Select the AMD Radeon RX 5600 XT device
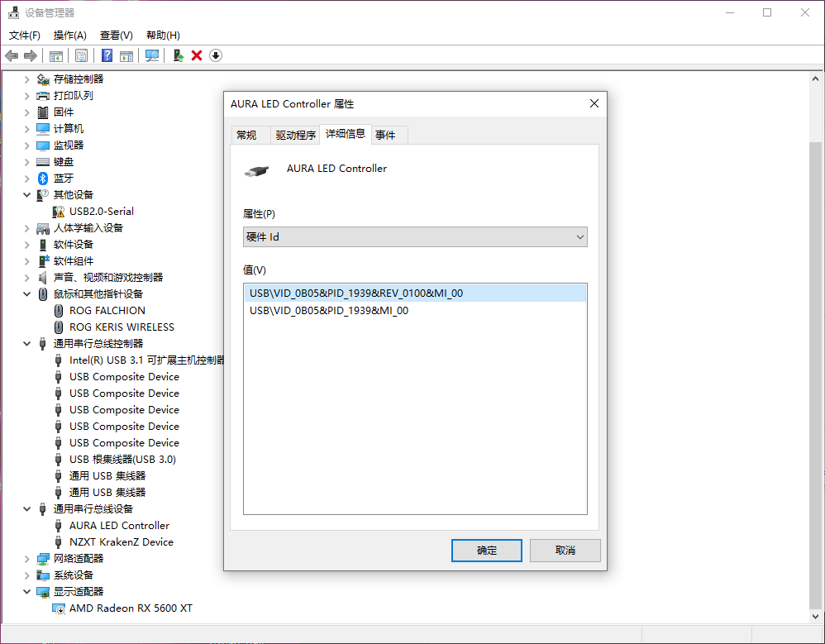Image resolution: width=825 pixels, height=644 pixels. (131, 608)
